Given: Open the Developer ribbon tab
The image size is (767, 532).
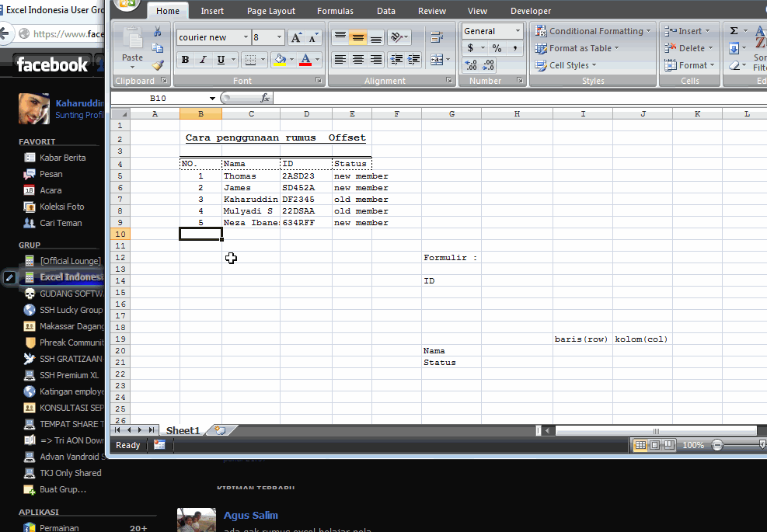Looking at the screenshot, I should (x=531, y=10).
